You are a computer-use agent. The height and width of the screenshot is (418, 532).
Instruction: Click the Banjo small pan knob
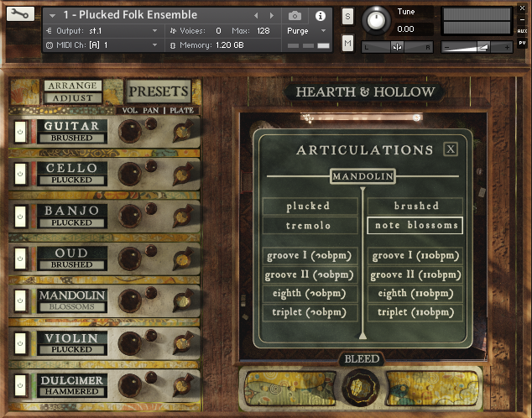click(x=151, y=209)
